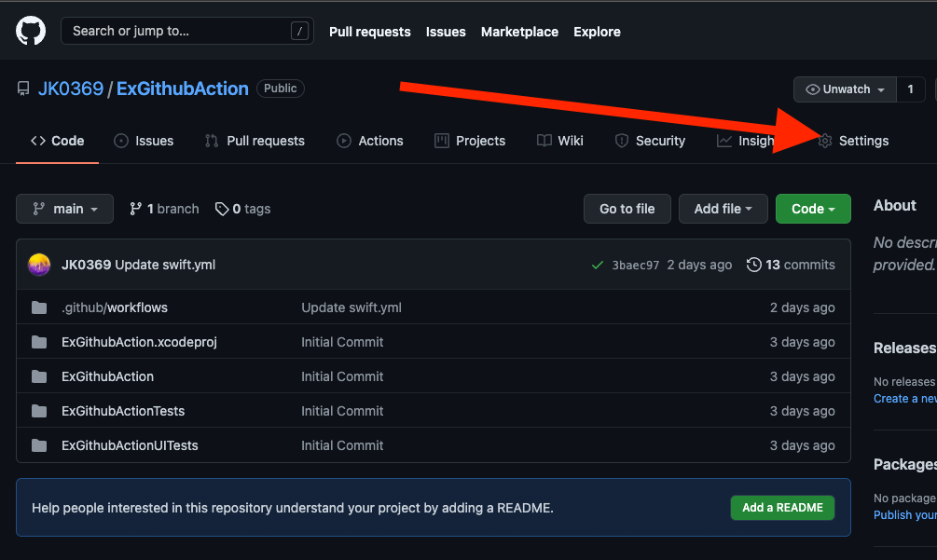Click the JK0369 user avatar
This screenshot has height=560, width=937.
pyautogui.click(x=39, y=265)
